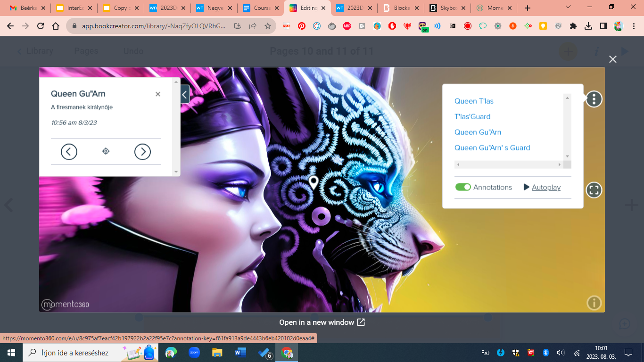Open Word from the Windows taskbar
644x362 pixels.
(x=240, y=353)
